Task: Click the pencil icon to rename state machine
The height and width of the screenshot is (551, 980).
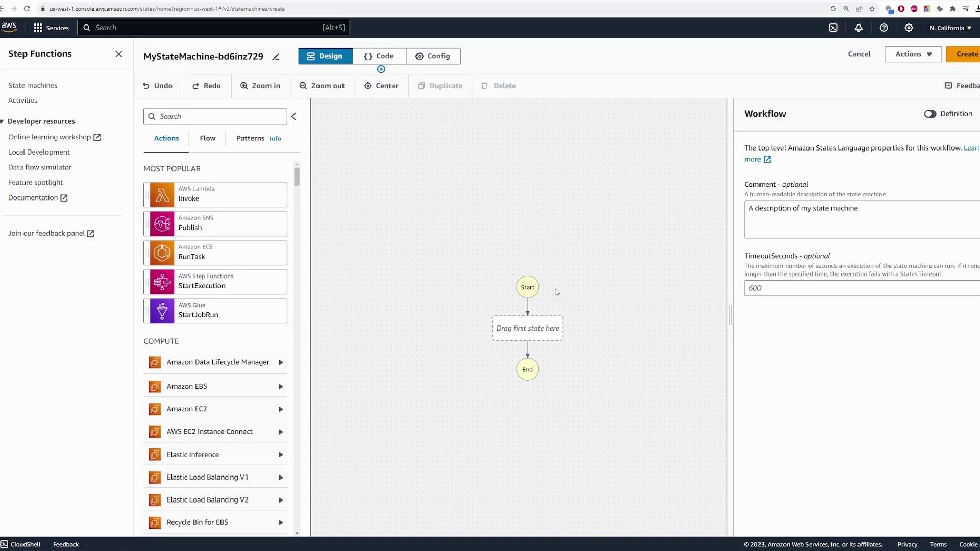Action: [276, 57]
